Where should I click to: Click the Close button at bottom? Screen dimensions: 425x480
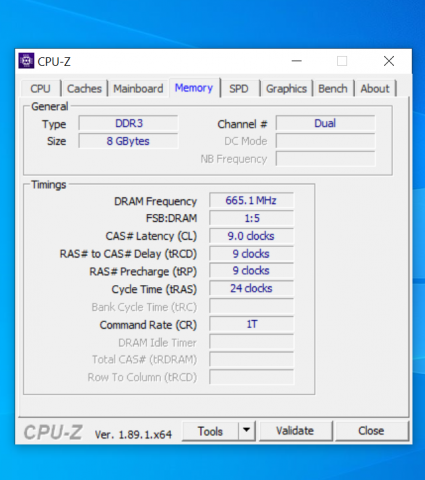click(x=371, y=431)
